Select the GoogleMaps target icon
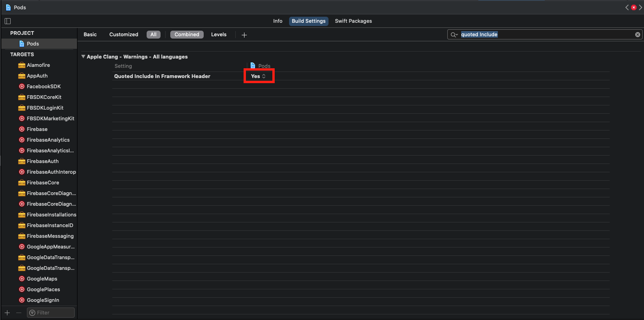Image resolution: width=644 pixels, height=320 pixels. point(21,279)
